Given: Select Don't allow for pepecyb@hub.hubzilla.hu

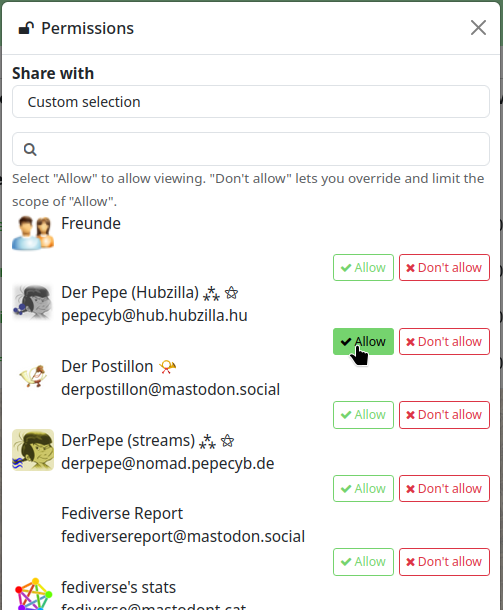Looking at the screenshot, I should [x=444, y=342].
